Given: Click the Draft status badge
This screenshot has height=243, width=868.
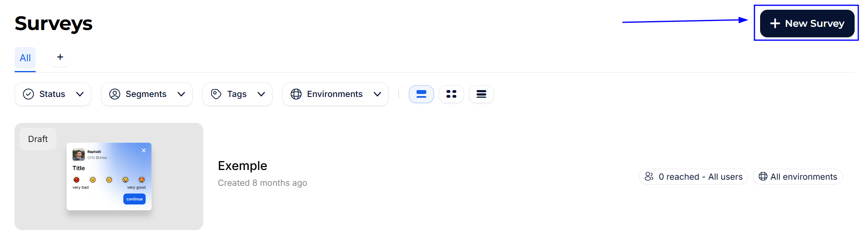Looking at the screenshot, I should [38, 139].
